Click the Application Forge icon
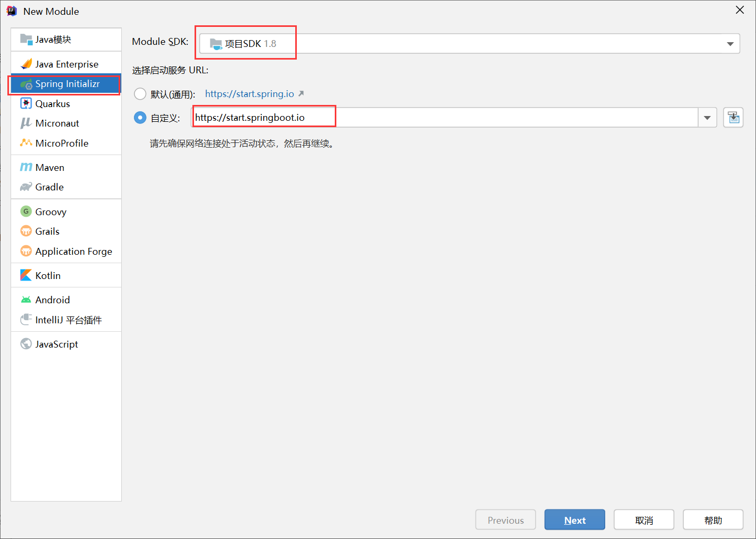 click(26, 251)
